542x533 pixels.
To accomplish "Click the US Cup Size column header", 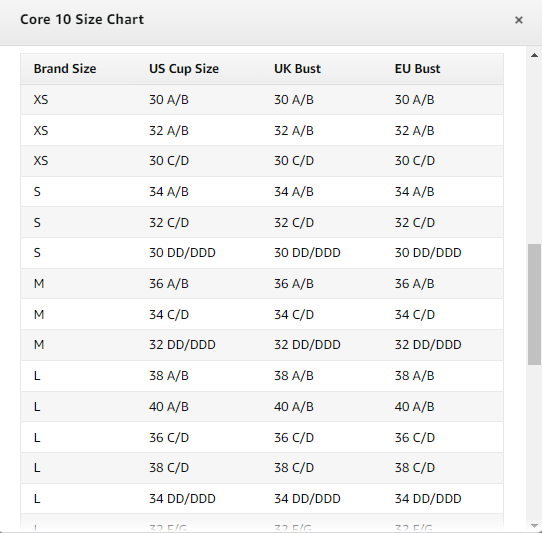I will [184, 69].
